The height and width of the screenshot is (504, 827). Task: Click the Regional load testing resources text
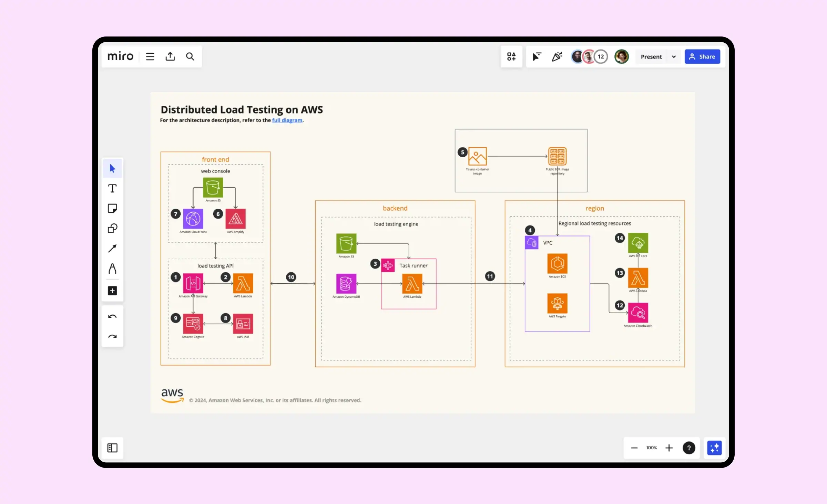(594, 223)
